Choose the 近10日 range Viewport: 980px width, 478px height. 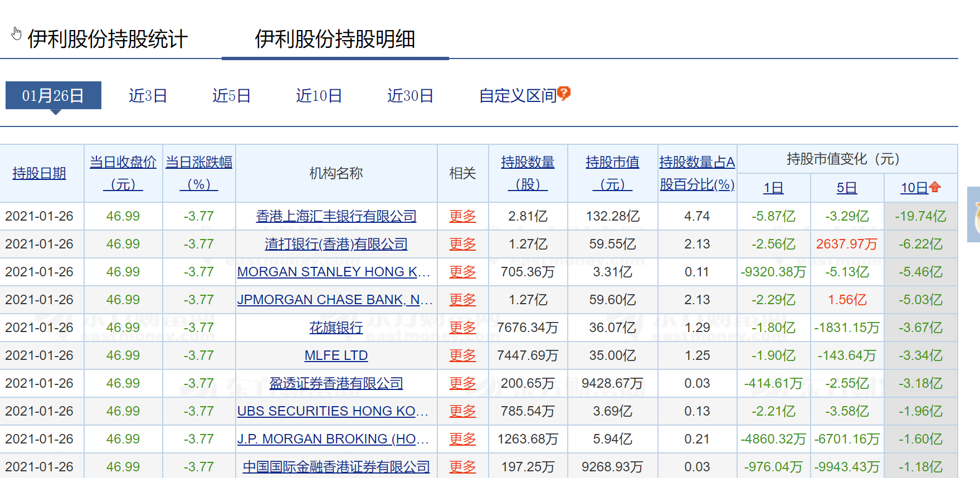coord(319,96)
